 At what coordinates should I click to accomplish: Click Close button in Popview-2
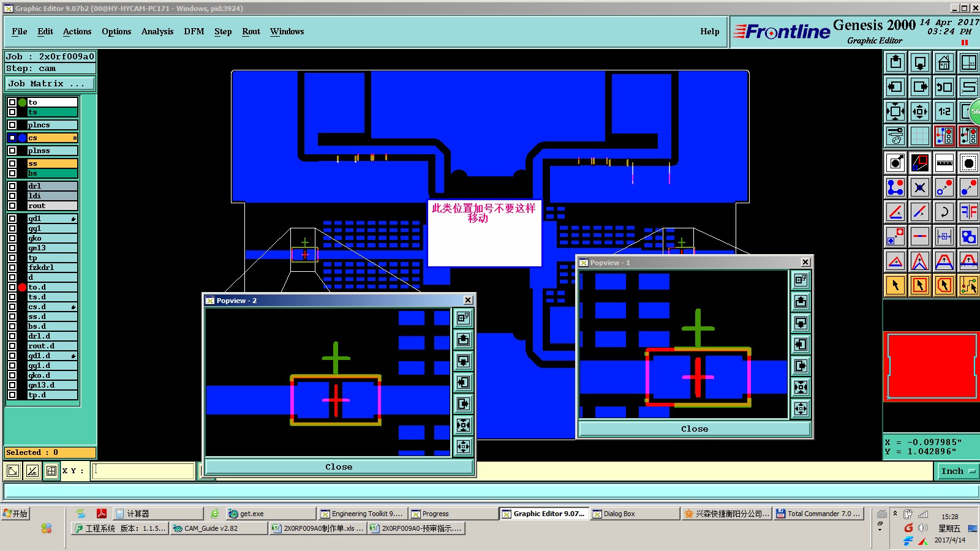point(339,467)
